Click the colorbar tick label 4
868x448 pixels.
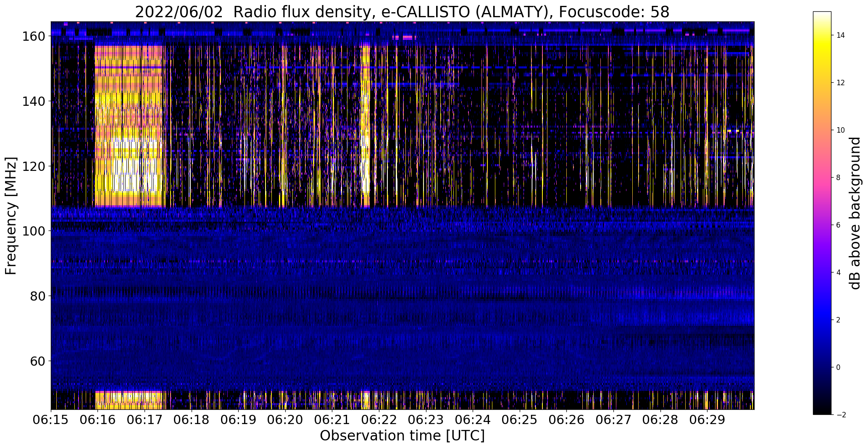point(839,272)
